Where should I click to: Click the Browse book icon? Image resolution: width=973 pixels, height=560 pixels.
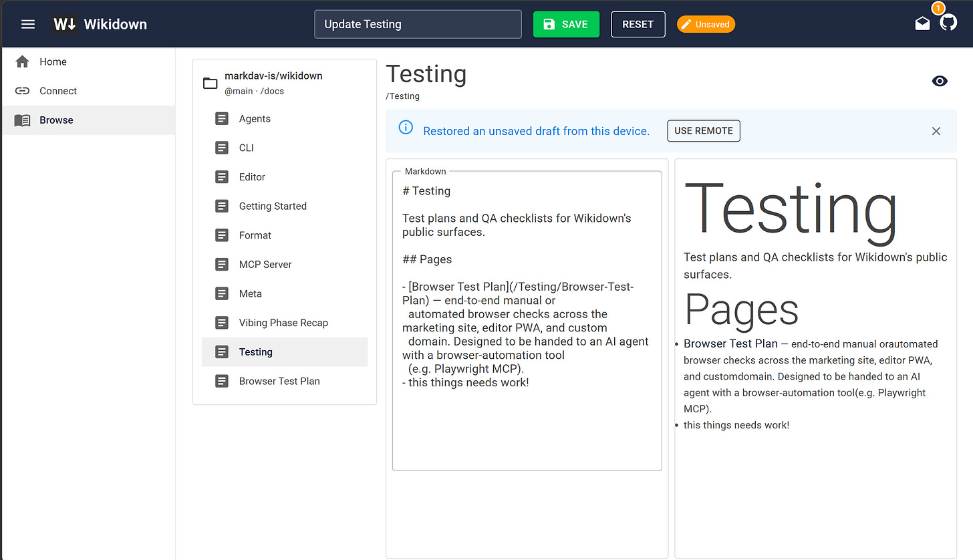pos(22,120)
